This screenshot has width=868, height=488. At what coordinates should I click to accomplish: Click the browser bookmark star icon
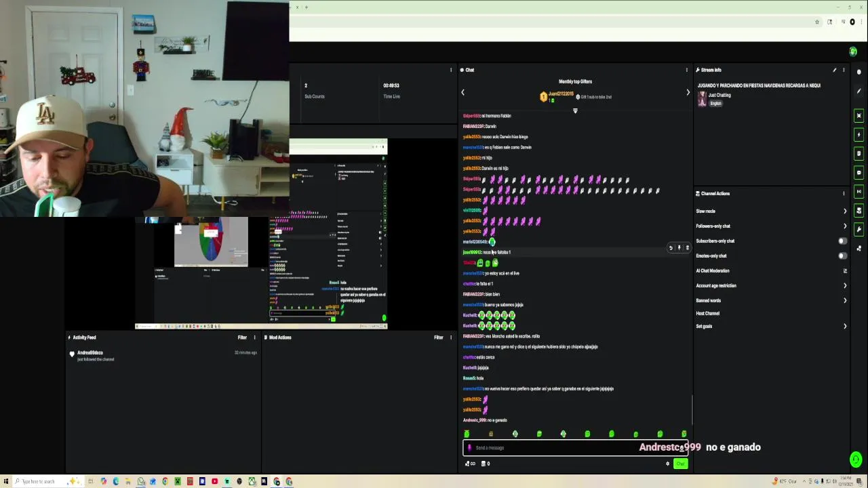pos(817,22)
